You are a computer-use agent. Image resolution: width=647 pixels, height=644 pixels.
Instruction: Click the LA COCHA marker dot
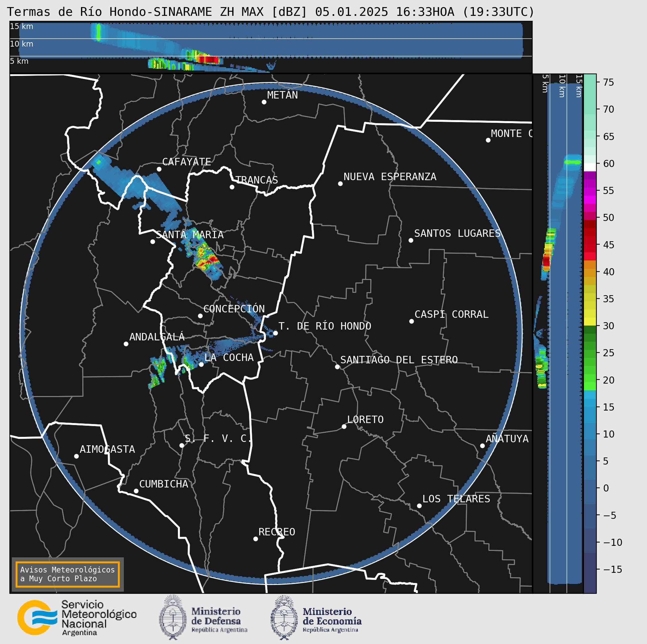point(201,364)
